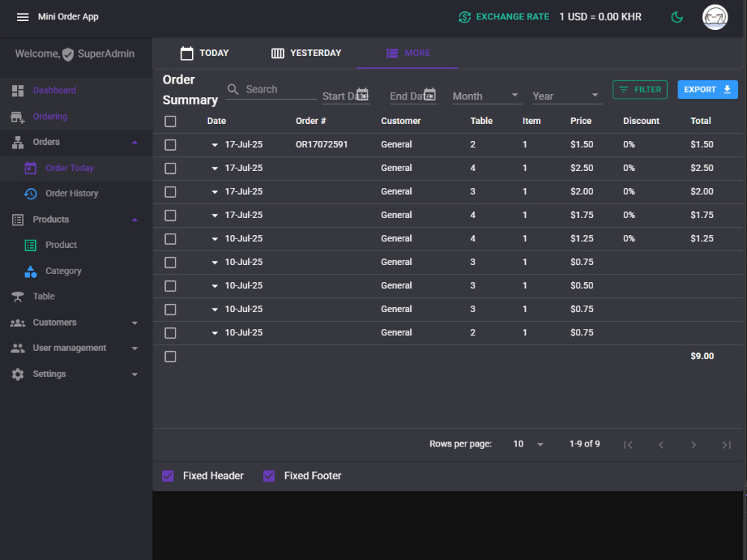Open the user avatar profile

pos(715,17)
